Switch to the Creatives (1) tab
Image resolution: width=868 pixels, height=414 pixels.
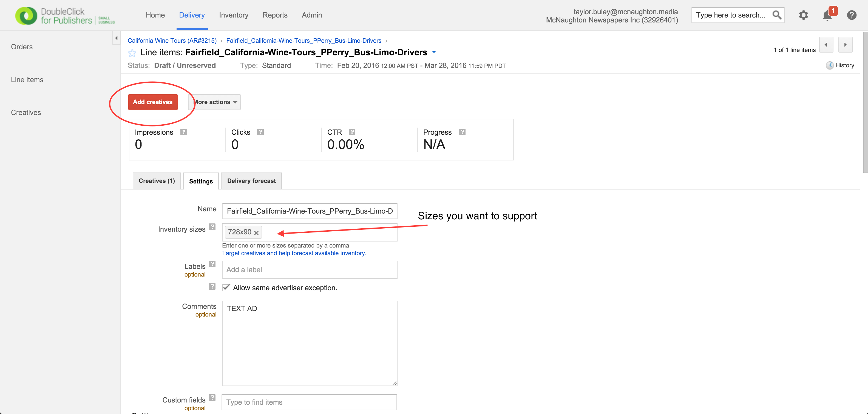pos(157,181)
